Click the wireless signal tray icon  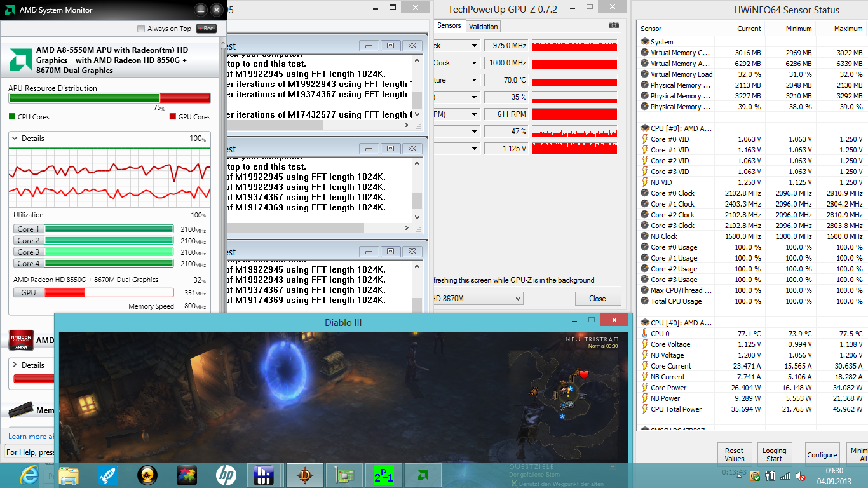[x=785, y=475]
